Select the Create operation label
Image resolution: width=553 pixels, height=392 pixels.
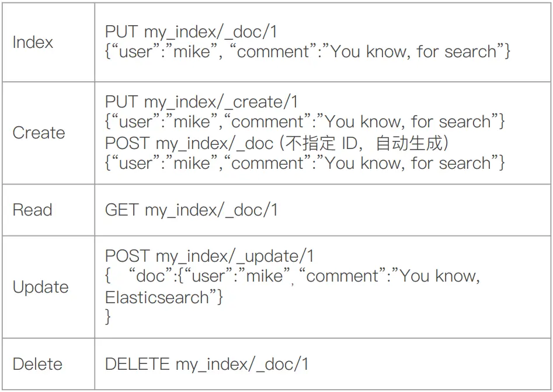39,133
